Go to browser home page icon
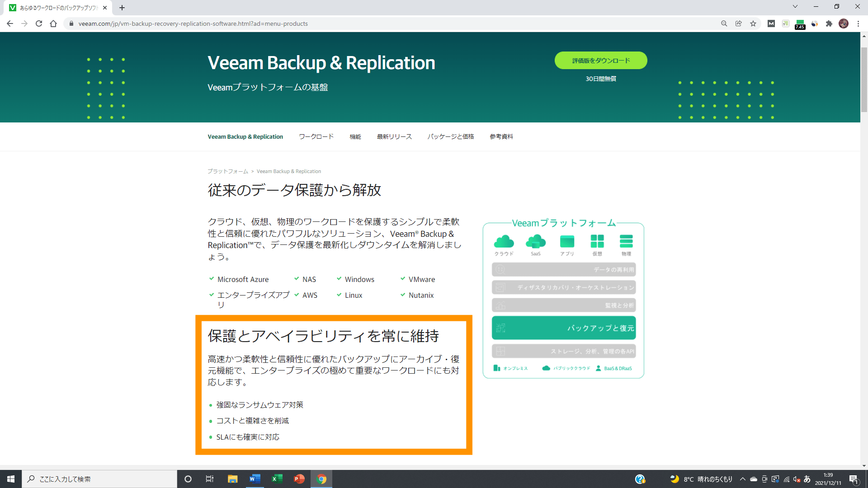The width and height of the screenshot is (868, 488). click(53, 23)
